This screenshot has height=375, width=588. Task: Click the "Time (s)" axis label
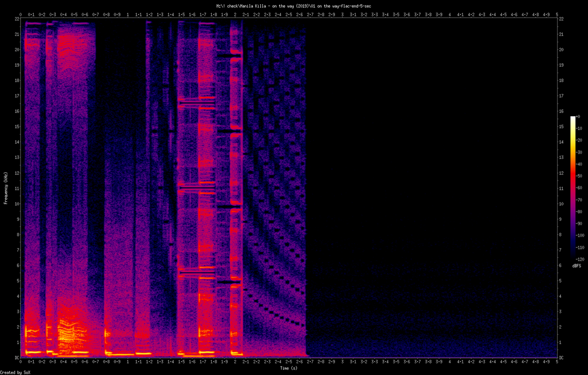[289, 368]
